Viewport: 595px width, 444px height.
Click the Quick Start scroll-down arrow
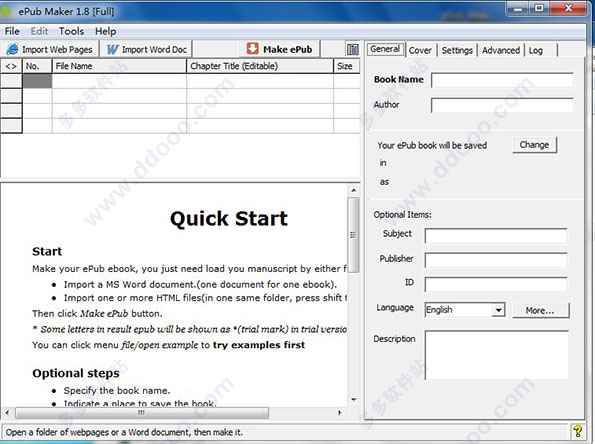[353, 399]
